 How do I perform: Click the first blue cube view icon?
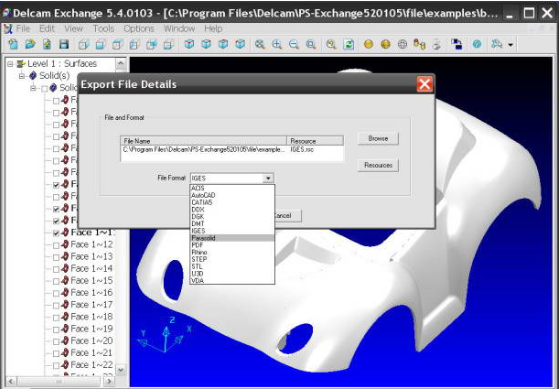click(189, 44)
